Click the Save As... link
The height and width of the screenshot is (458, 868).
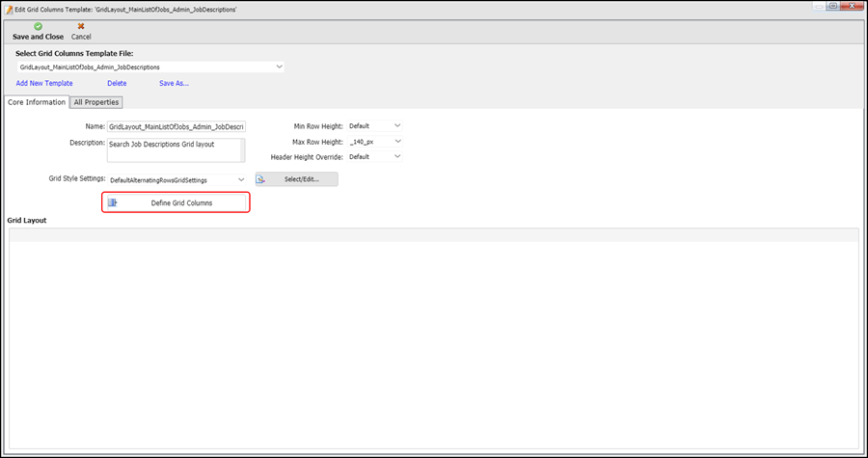point(174,83)
